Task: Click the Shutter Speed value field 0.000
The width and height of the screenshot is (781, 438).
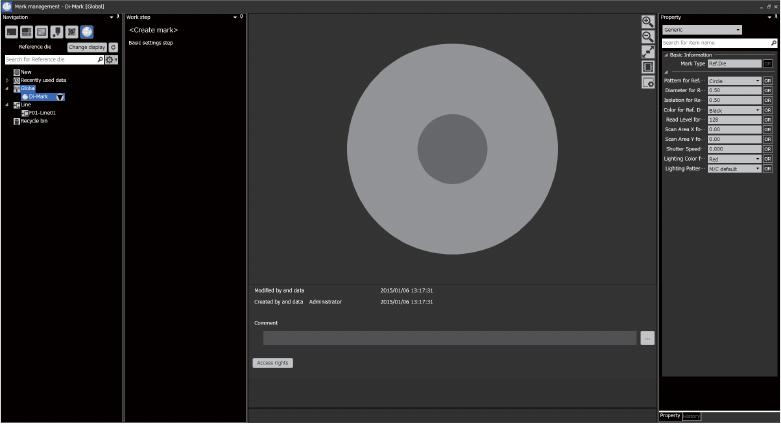Action: pyautogui.click(x=735, y=149)
